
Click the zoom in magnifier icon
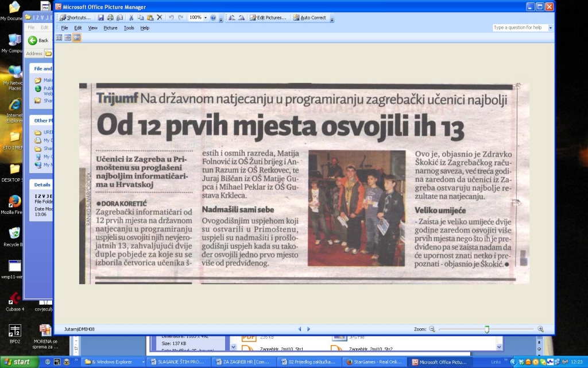pyautogui.click(x=540, y=329)
